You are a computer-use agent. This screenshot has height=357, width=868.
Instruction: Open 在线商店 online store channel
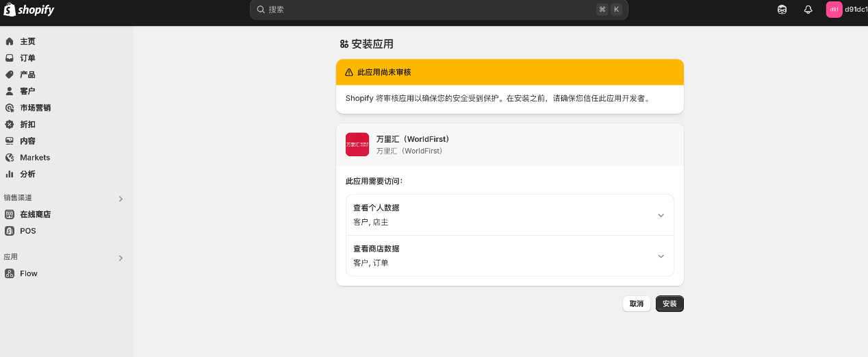35,214
